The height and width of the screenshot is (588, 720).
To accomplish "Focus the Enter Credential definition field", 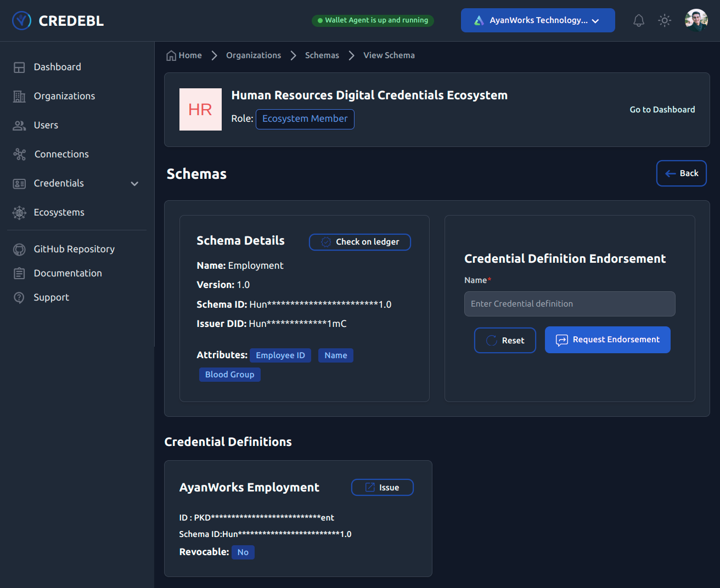I will tap(569, 304).
